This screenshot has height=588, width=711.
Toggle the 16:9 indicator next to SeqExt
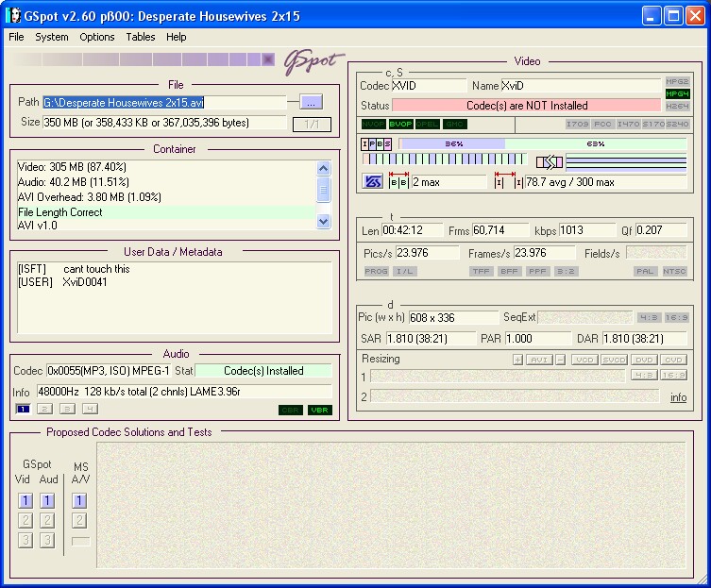677,317
